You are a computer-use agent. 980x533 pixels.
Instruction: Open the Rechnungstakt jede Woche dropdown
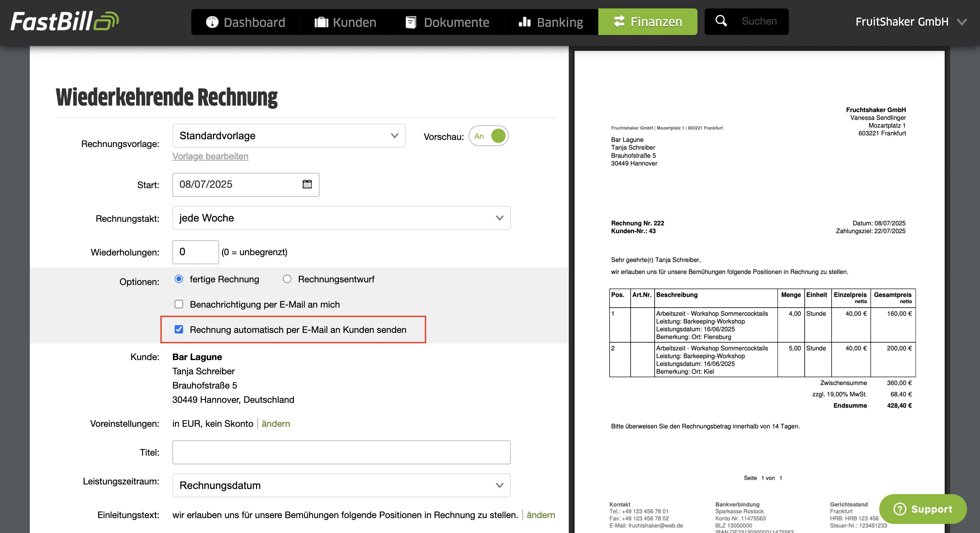(x=341, y=218)
